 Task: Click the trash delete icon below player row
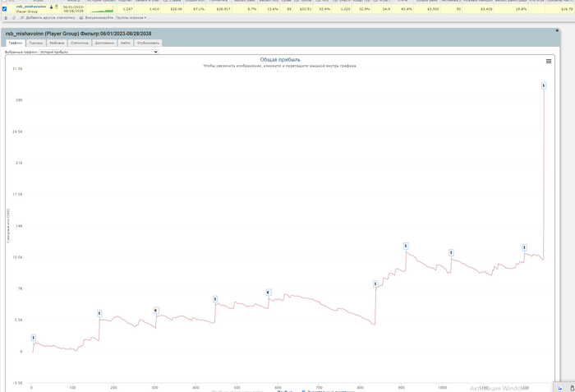coord(5,16)
